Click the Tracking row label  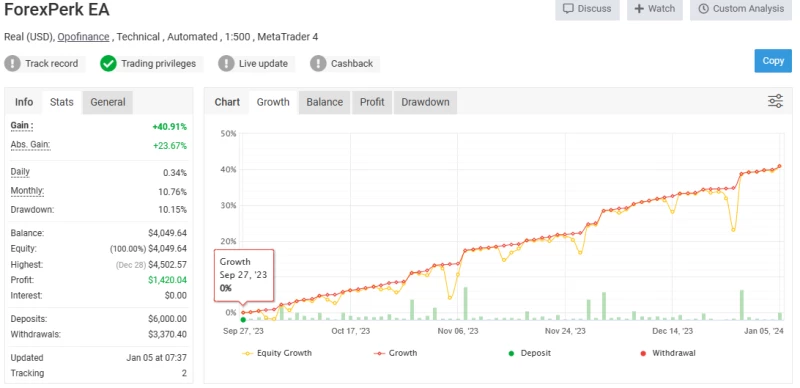[27, 373]
